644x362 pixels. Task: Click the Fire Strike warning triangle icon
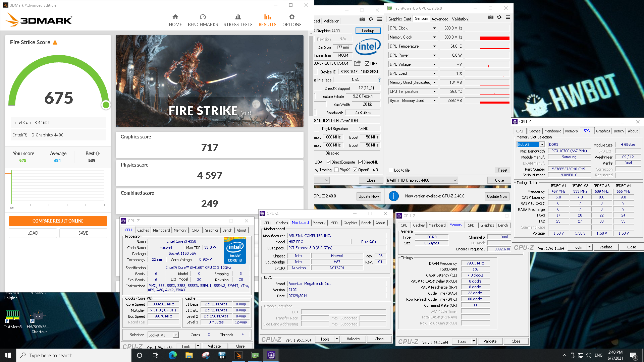55,43
